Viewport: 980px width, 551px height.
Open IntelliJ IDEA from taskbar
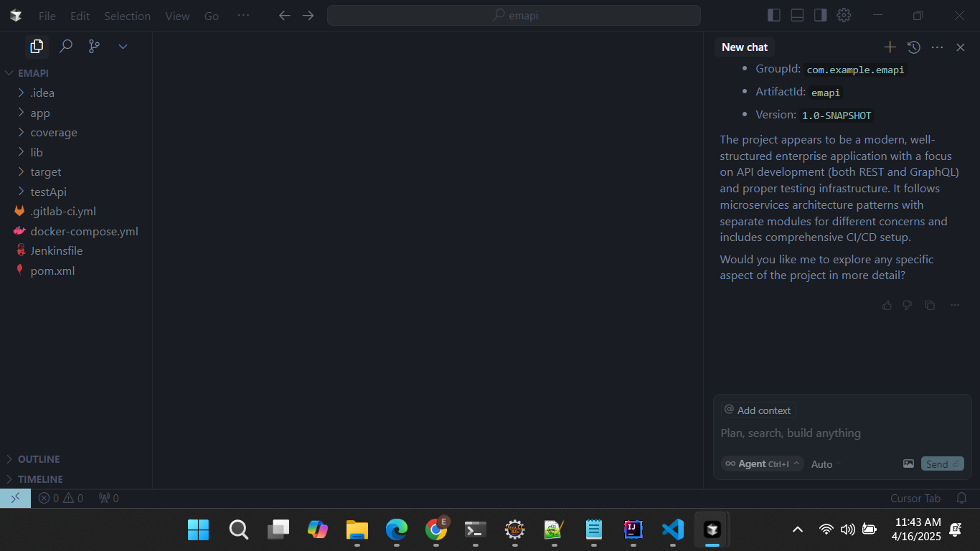(633, 529)
